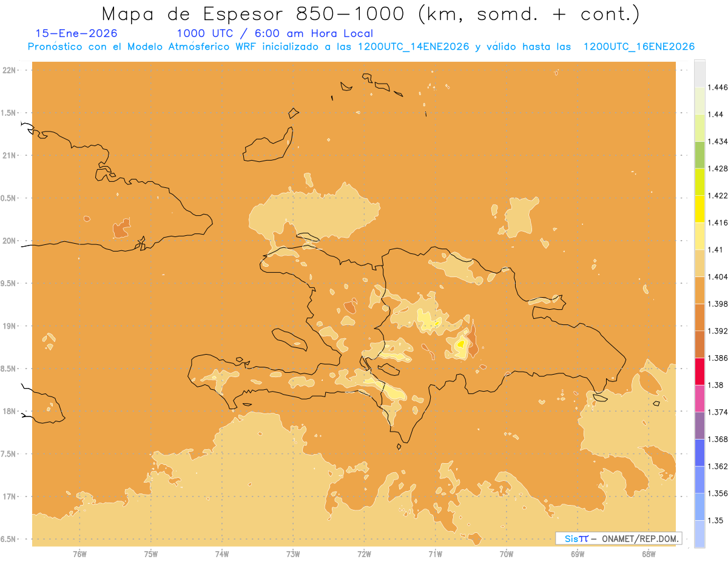Viewport: 728px width, 562px height.
Task: Select the lightest blue swatch below 1.35
Action: 699,534
